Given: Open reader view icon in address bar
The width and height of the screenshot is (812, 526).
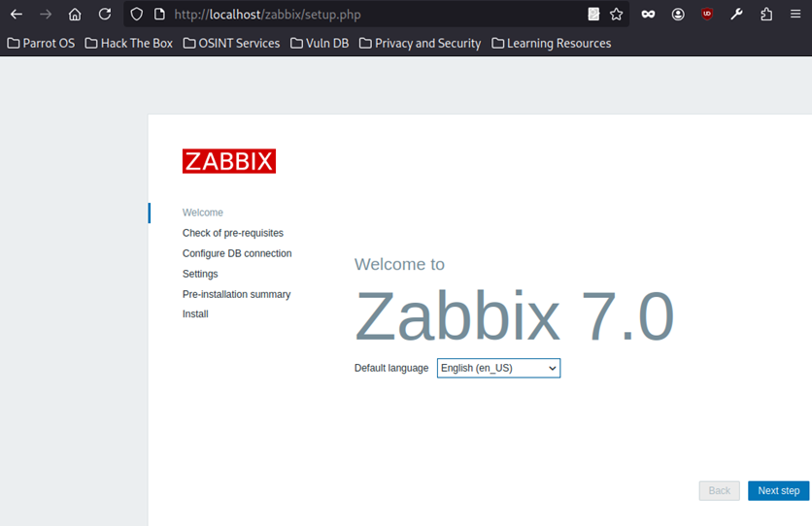Looking at the screenshot, I should click(x=593, y=15).
